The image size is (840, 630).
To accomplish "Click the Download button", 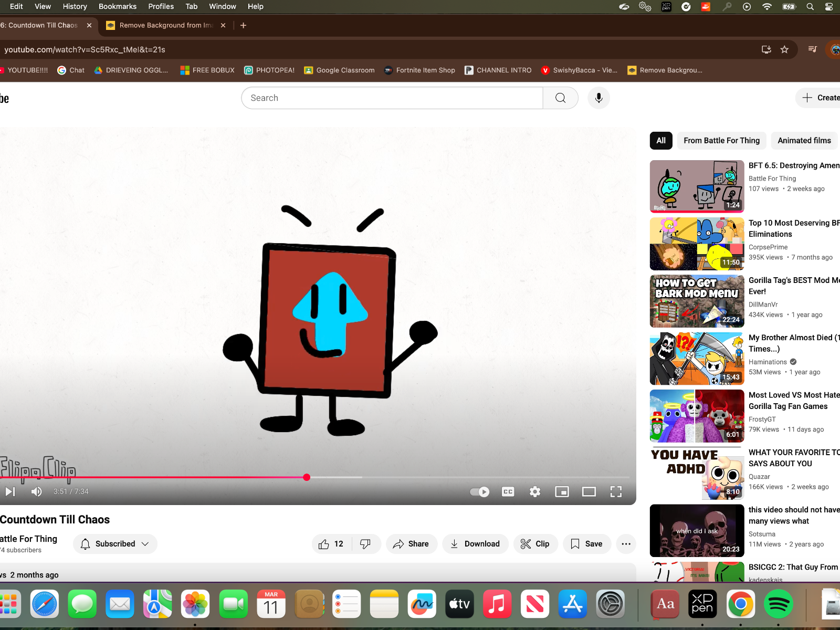I will pyautogui.click(x=475, y=544).
